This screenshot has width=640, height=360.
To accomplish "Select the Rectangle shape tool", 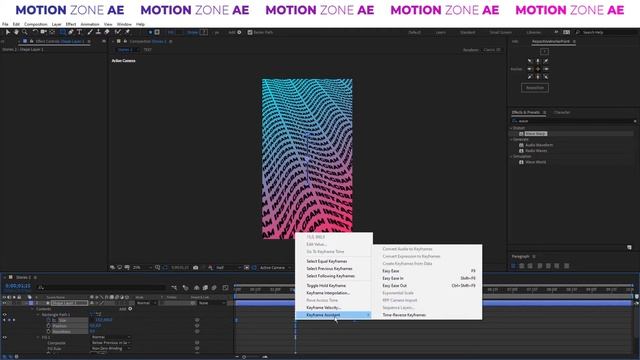I will (x=63, y=32).
